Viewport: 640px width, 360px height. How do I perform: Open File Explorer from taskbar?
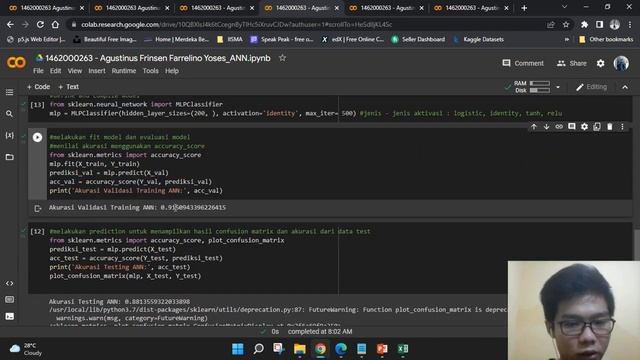click(300, 349)
